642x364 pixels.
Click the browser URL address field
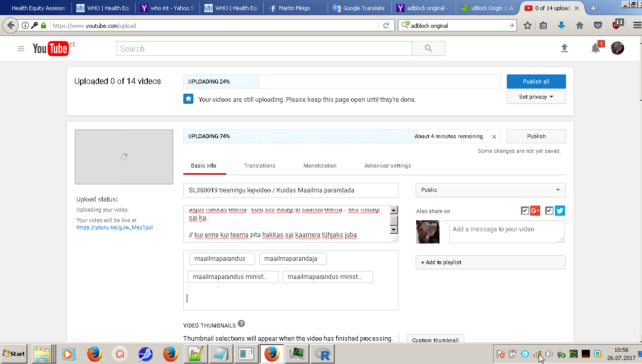tap(213, 25)
